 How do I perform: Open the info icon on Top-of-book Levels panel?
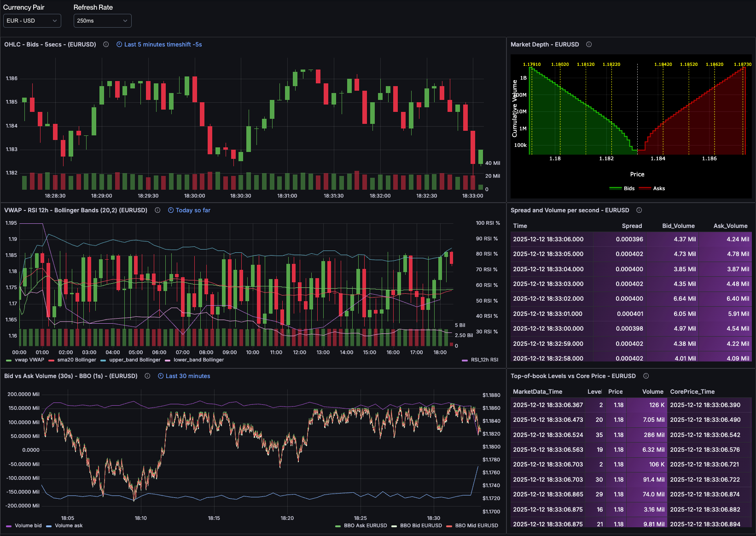pyautogui.click(x=646, y=376)
